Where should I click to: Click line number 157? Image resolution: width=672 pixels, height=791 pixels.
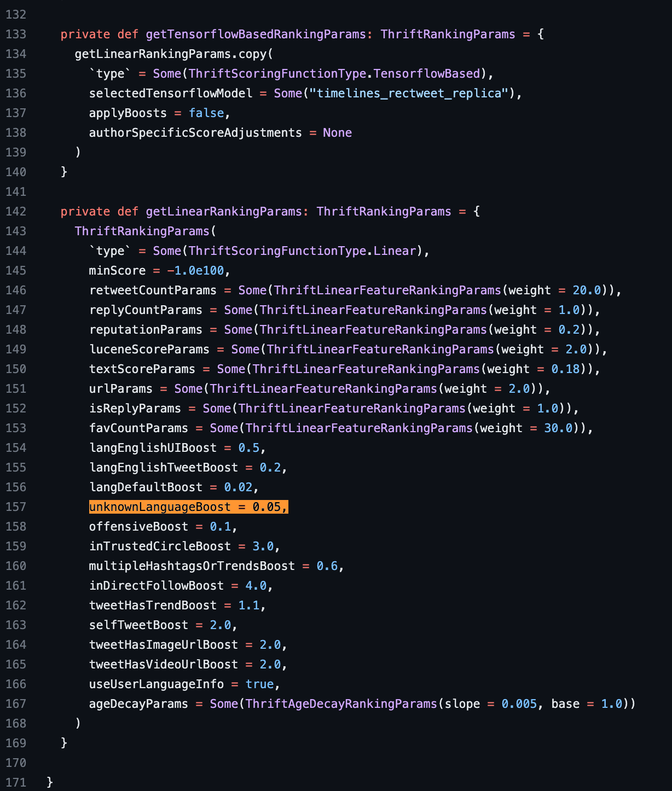[x=16, y=507]
